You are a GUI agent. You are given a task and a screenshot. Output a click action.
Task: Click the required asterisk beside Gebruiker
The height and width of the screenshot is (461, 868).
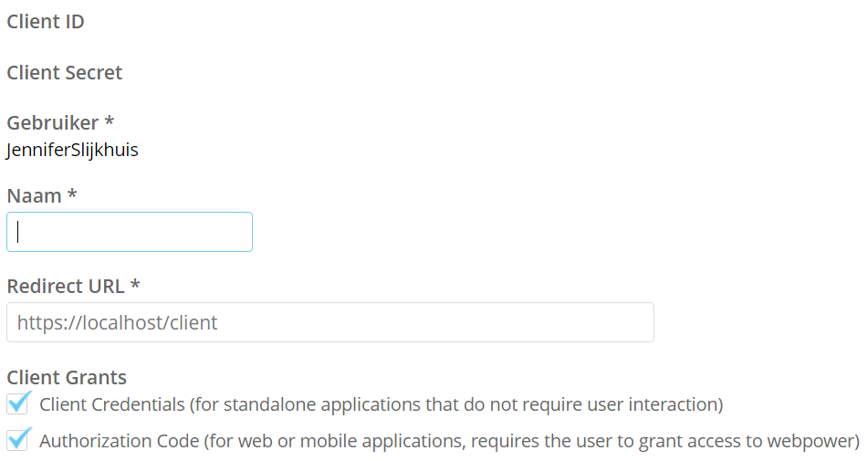(110, 121)
